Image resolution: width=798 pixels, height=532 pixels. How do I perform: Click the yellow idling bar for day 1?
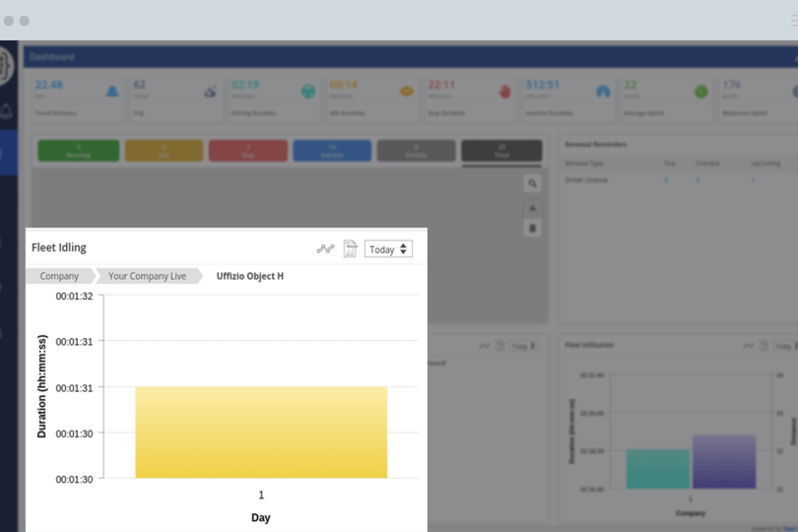261,432
